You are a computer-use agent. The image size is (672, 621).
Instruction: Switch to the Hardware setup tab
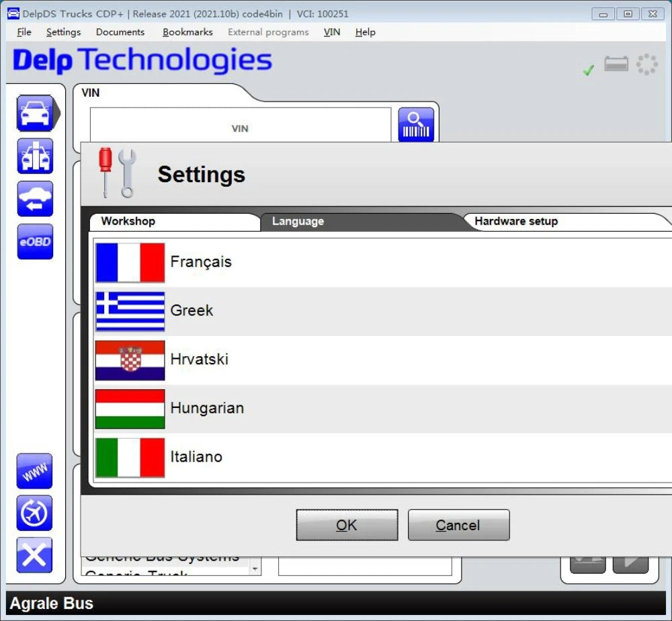(x=568, y=222)
